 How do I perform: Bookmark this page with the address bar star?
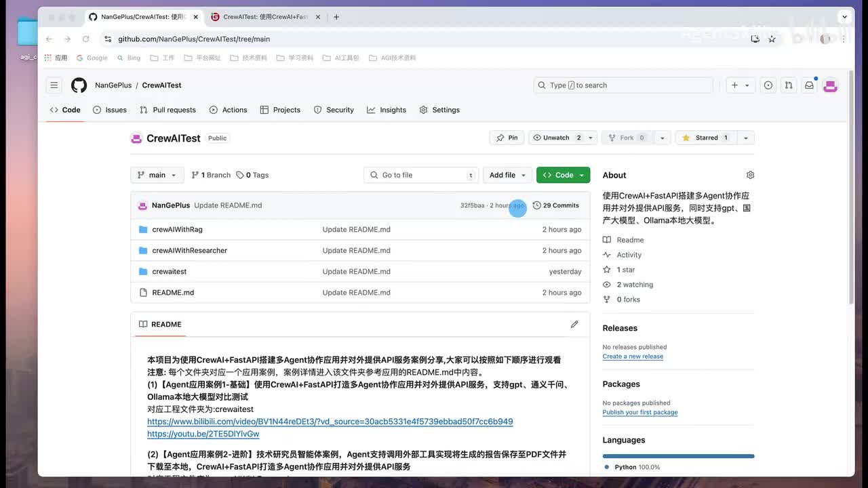pos(772,39)
